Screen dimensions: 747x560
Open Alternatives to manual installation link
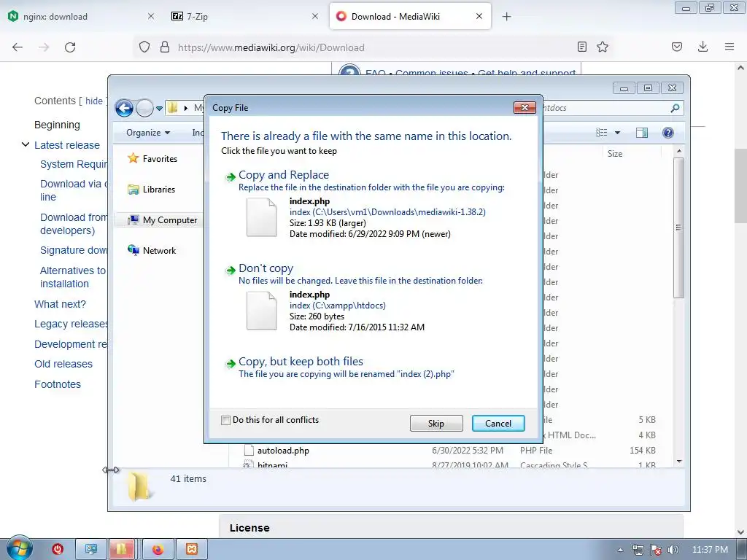pyautogui.click(x=74, y=277)
